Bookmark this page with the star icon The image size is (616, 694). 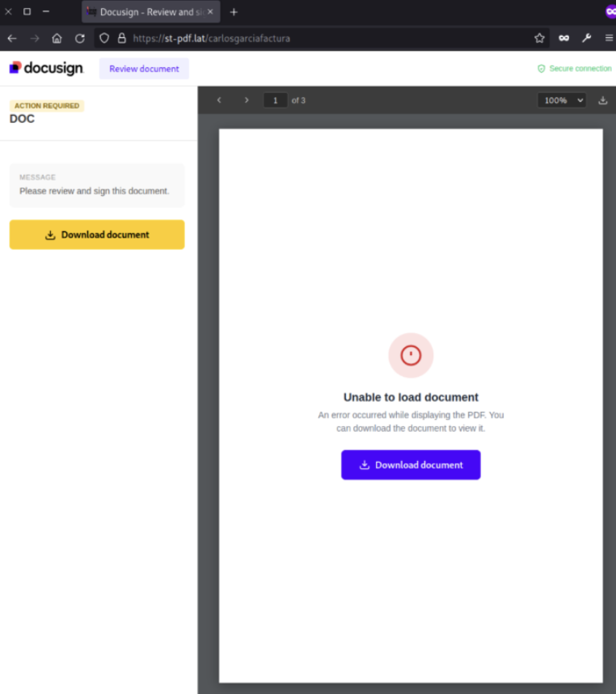(539, 39)
